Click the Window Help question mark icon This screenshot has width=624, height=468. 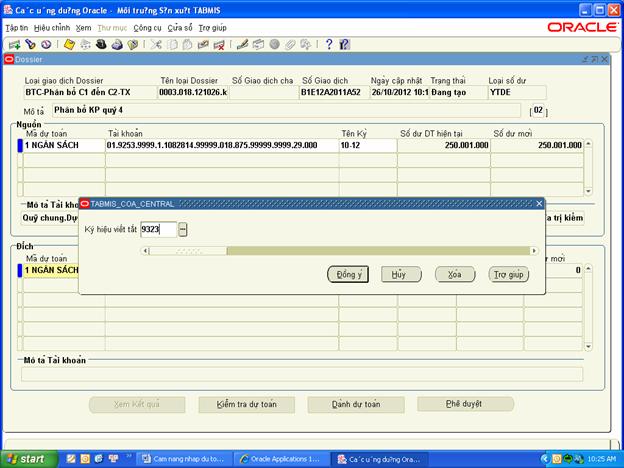pos(329,45)
